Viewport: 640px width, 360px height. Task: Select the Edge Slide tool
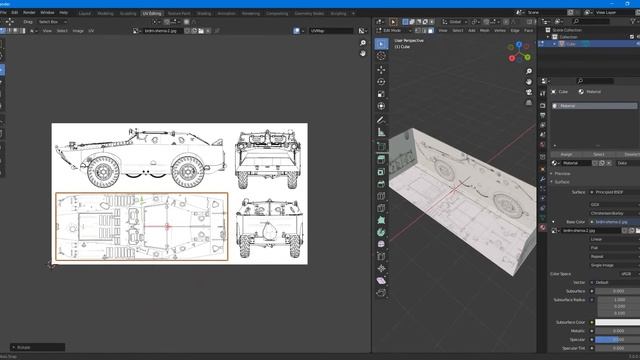381,256
